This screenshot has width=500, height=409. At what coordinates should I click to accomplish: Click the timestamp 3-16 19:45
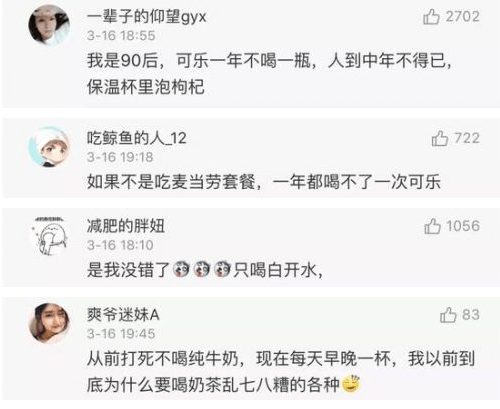[x=121, y=334]
